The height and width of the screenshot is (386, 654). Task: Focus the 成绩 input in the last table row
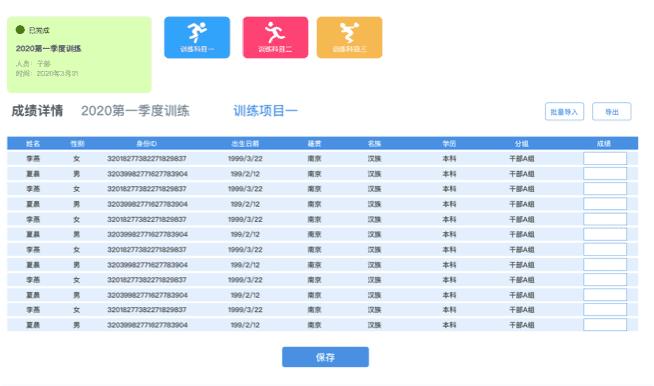(605, 325)
